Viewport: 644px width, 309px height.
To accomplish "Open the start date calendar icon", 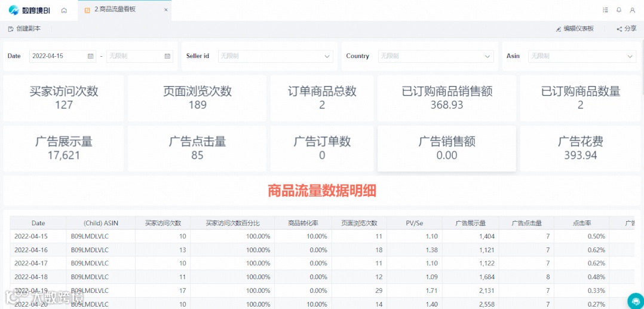I will pyautogui.click(x=90, y=56).
